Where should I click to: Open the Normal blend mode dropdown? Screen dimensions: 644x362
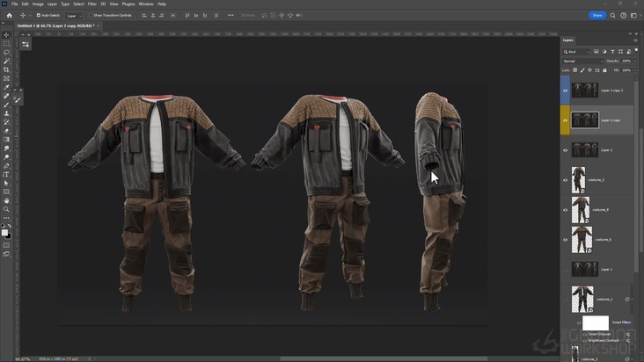tap(583, 62)
